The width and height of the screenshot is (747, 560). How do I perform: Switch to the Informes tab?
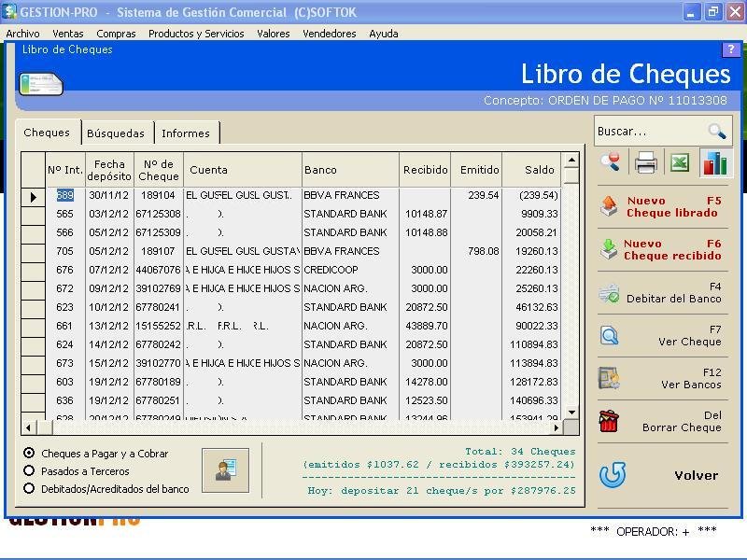pos(186,133)
